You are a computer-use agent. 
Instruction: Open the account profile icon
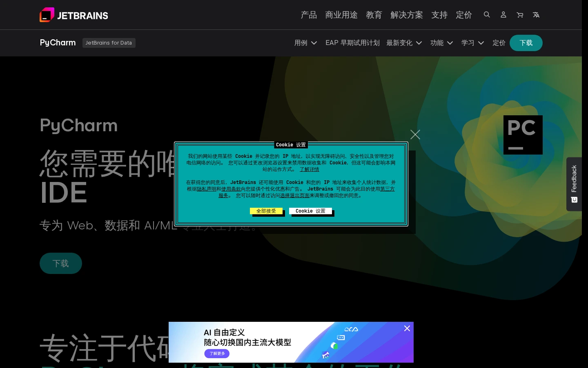click(503, 15)
